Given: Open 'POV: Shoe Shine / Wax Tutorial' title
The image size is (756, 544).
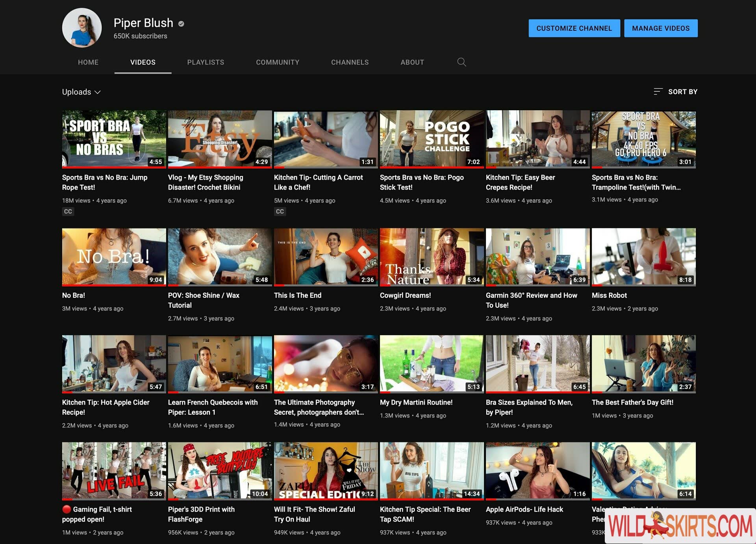Looking at the screenshot, I should pyautogui.click(x=204, y=300).
